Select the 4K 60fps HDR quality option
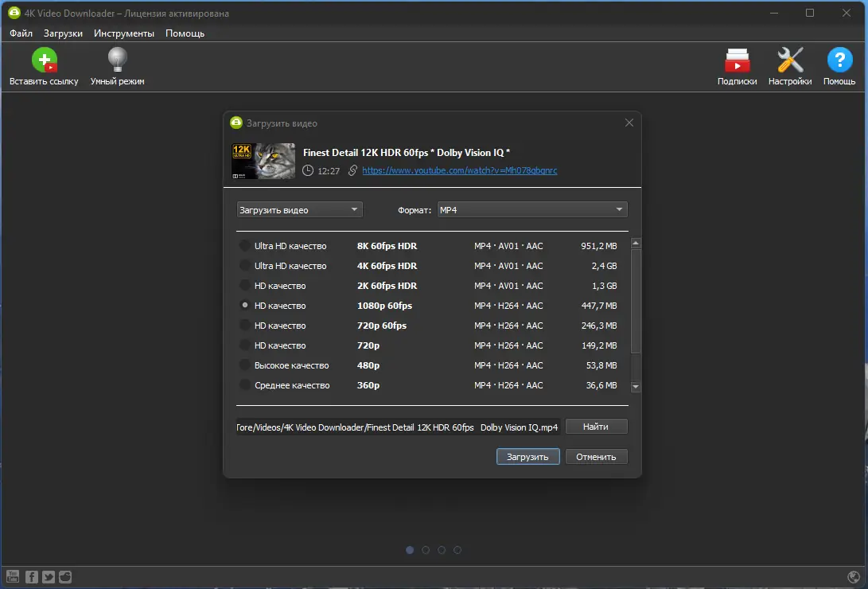Image resolution: width=868 pixels, height=589 pixels. [x=244, y=266]
